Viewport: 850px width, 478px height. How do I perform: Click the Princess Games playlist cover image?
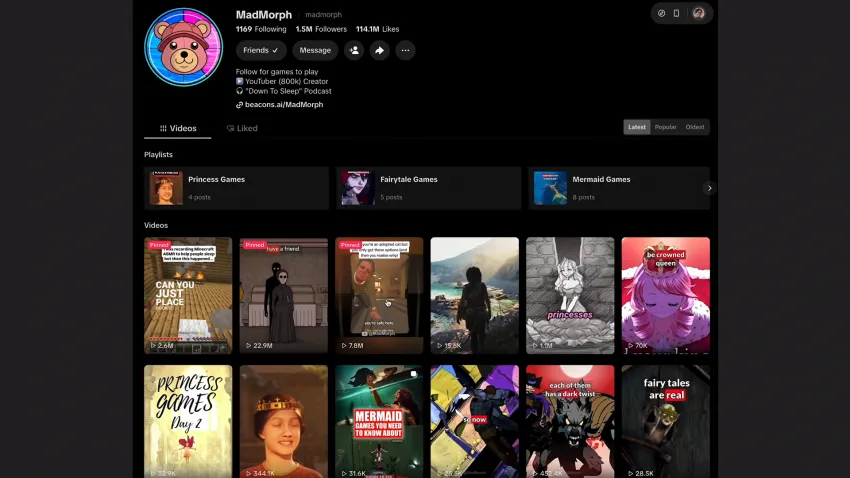[x=166, y=188]
